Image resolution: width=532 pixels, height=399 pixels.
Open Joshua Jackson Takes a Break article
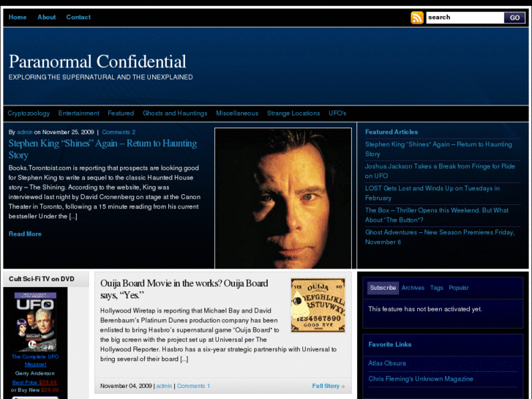pos(440,171)
